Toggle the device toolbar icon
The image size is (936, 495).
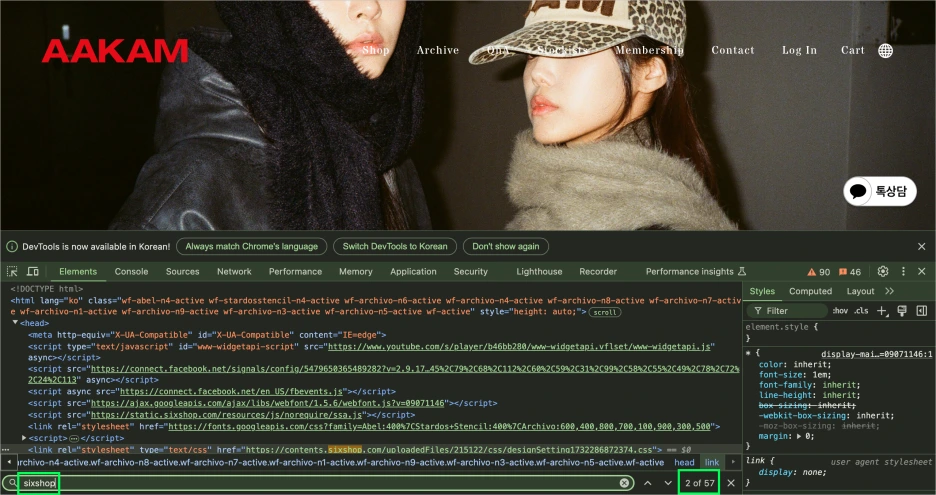point(33,272)
